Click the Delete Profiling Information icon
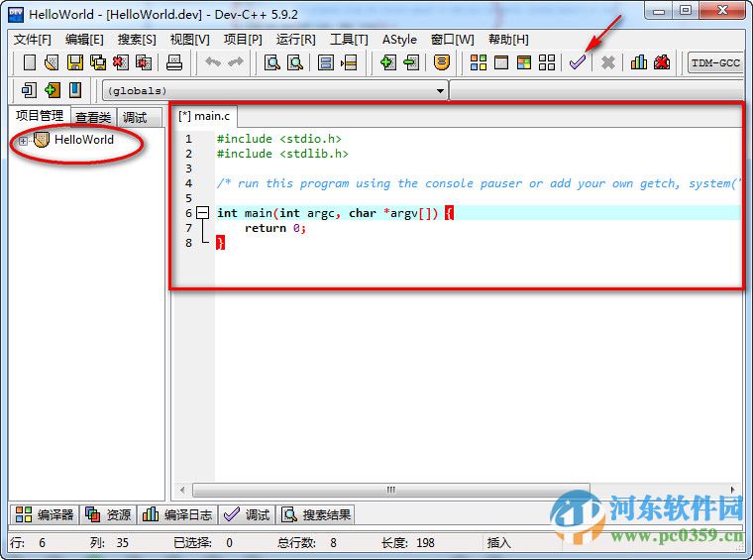Viewport: 753px width, 560px height. [x=661, y=62]
